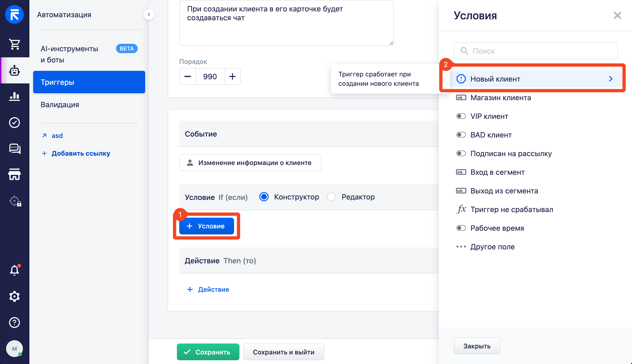632x364 pixels.
Task: Collapse the Автоматизация sidebar panel
Action: [x=149, y=14]
